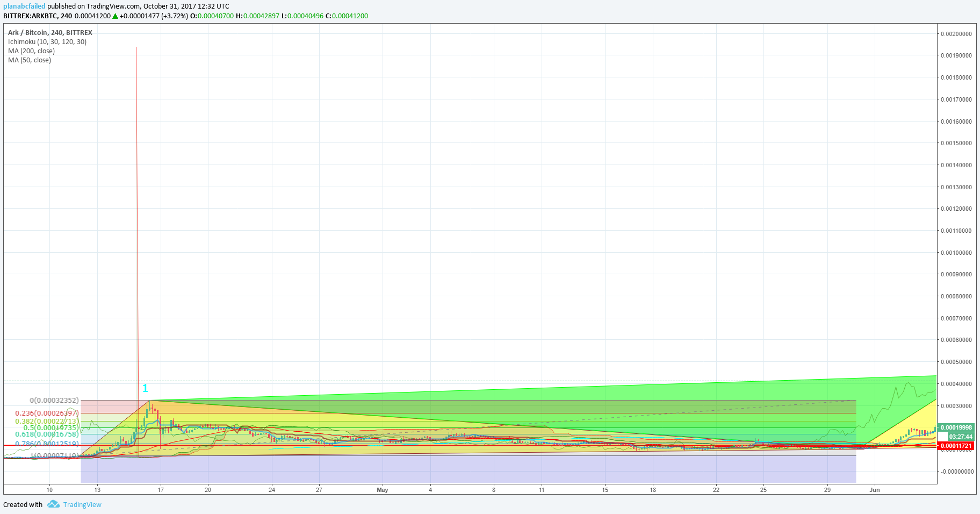
Task: Click the 03:27:44 countdown label
Action: 961,437
